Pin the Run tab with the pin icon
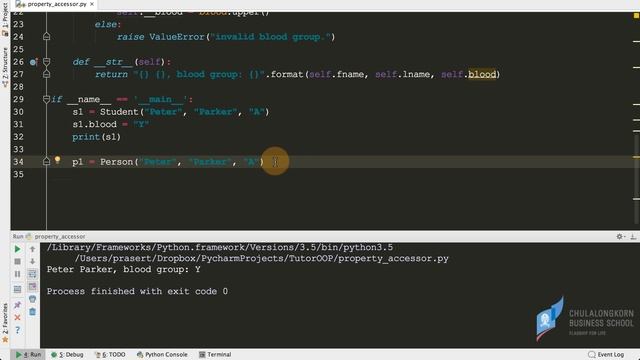This screenshot has width=640, height=360. pyautogui.click(x=17, y=305)
